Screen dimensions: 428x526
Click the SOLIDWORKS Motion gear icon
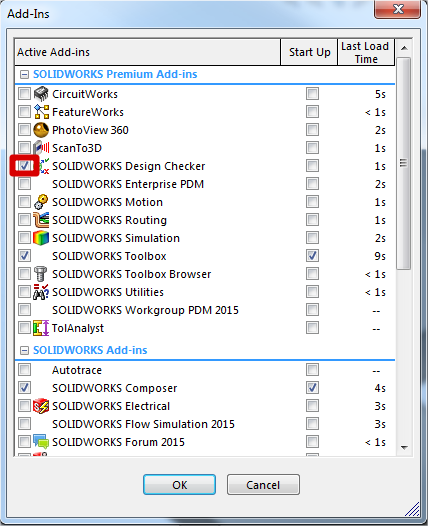tap(41, 202)
